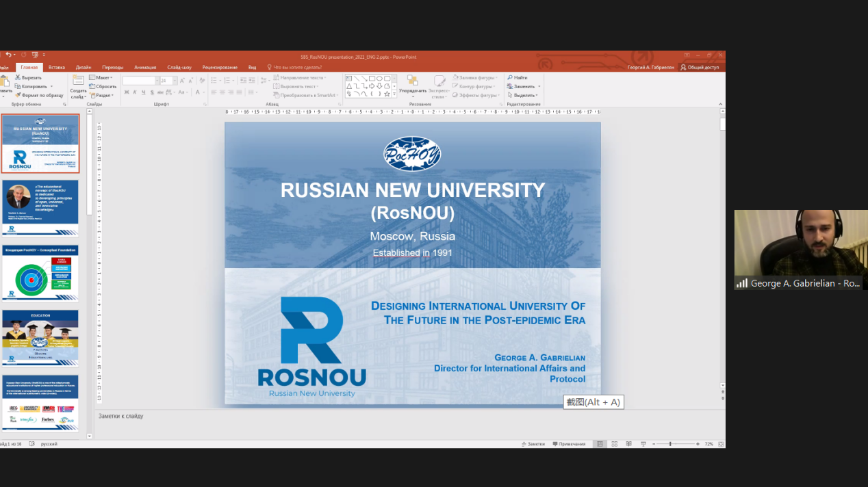Screen dimensions: 868x487
Task: Fit slide to current window icon
Action: click(721, 444)
